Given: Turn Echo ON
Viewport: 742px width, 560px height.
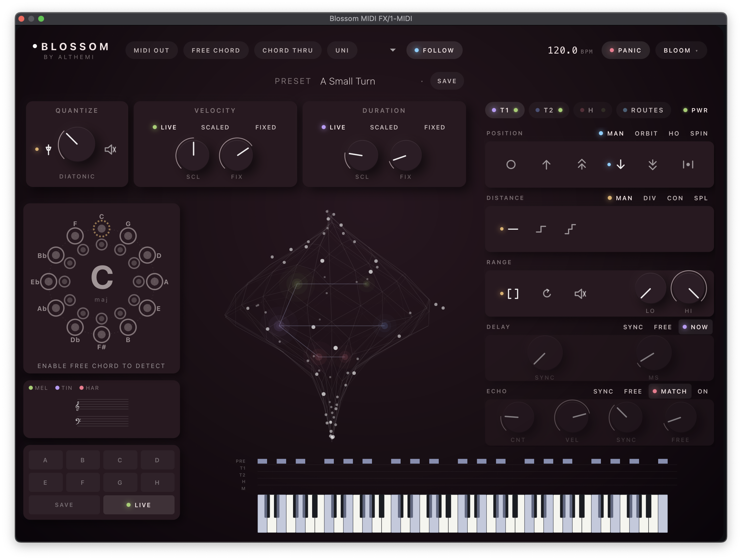Looking at the screenshot, I should (x=703, y=391).
